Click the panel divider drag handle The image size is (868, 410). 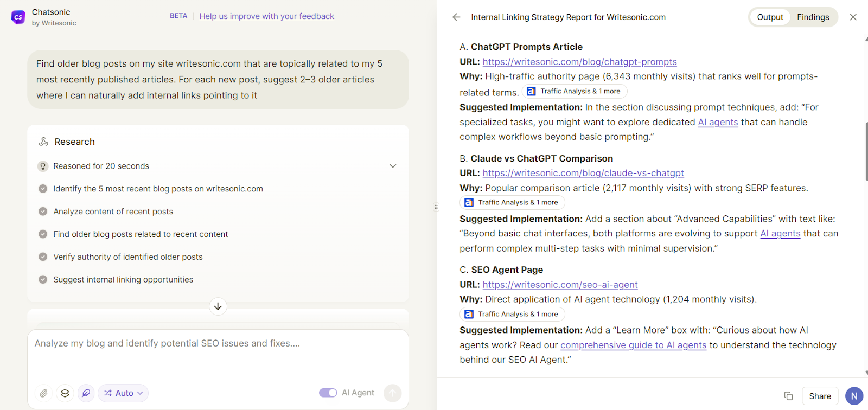point(436,207)
